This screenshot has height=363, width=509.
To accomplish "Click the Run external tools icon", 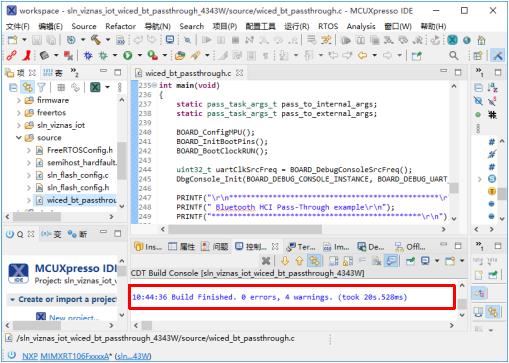I will 153,55.
